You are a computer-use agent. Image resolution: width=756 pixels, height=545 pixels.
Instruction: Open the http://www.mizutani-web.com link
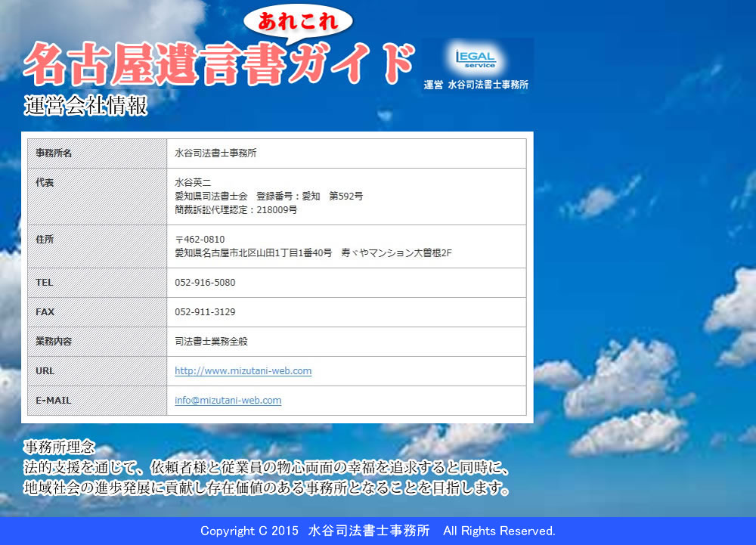click(x=243, y=371)
